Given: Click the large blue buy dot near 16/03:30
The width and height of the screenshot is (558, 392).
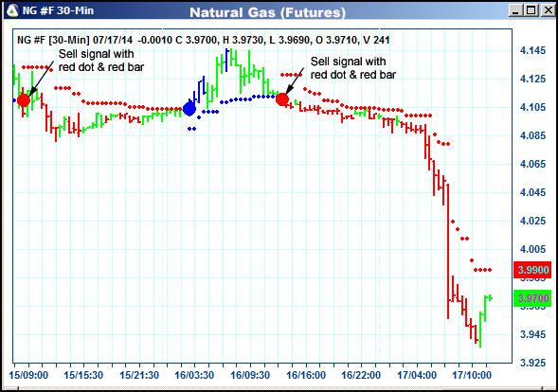Looking at the screenshot, I should tap(189, 109).
